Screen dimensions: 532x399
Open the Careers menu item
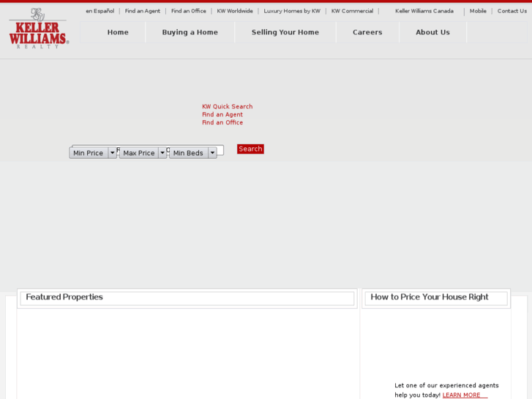(x=367, y=32)
